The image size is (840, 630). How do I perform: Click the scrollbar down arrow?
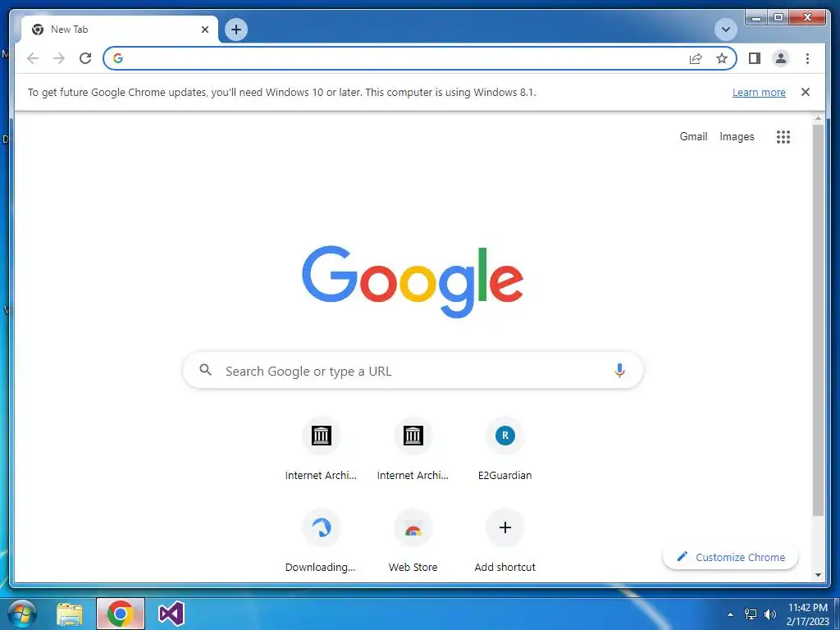pyautogui.click(x=818, y=575)
